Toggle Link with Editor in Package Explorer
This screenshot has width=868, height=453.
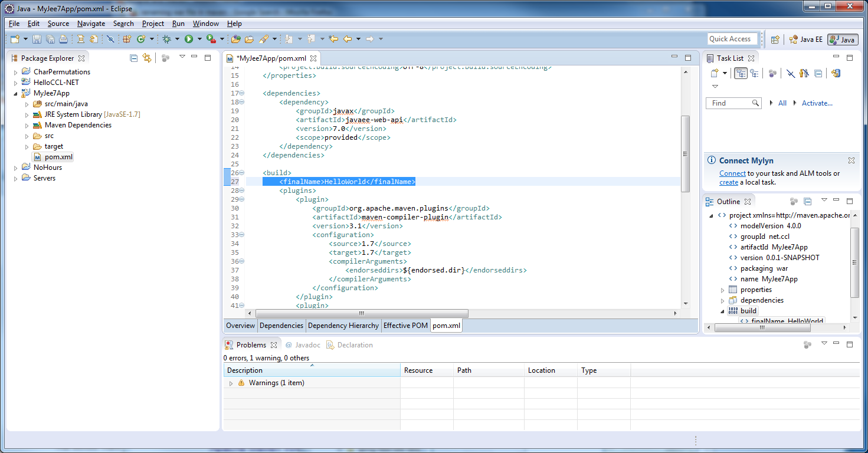[147, 58]
